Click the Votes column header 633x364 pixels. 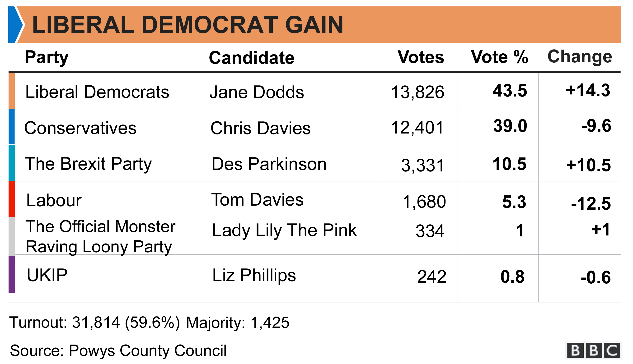tap(421, 57)
